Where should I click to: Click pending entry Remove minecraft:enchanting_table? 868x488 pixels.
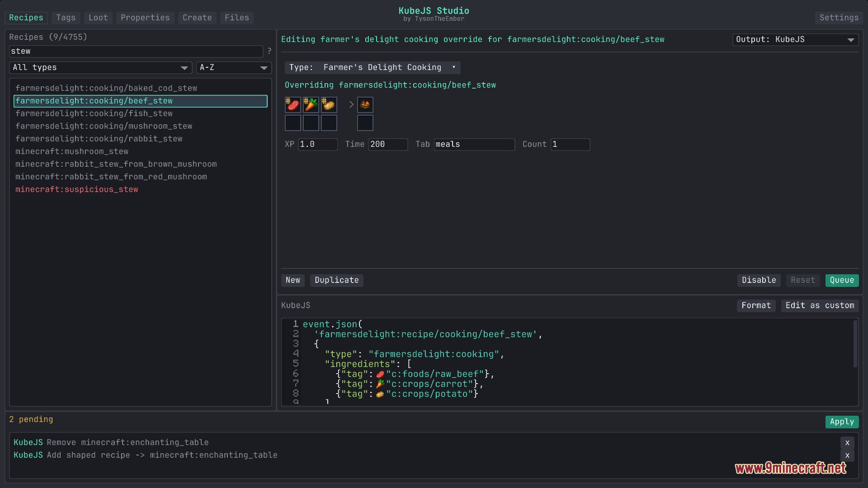pos(111,443)
